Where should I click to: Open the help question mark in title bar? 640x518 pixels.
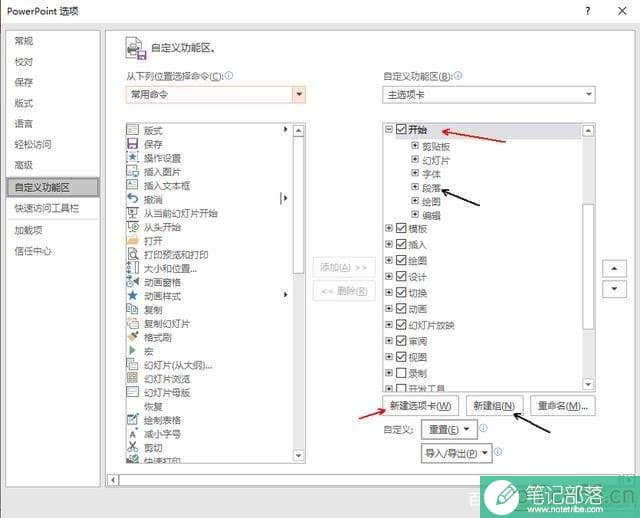pyautogui.click(x=588, y=11)
